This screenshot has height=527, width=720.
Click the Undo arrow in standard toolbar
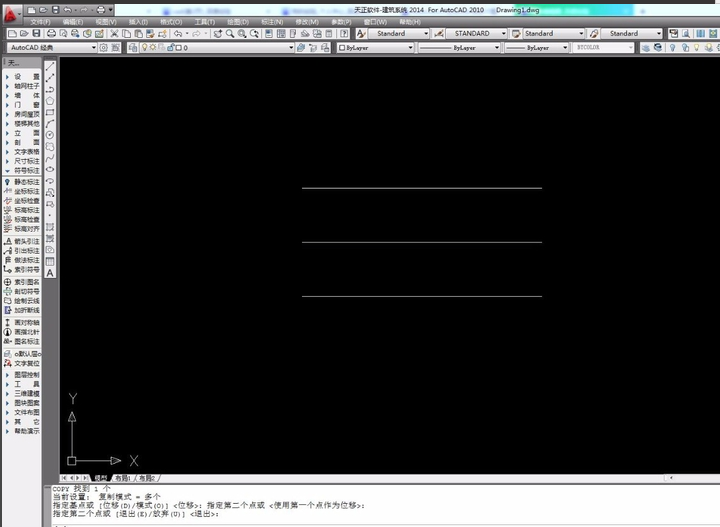point(178,34)
